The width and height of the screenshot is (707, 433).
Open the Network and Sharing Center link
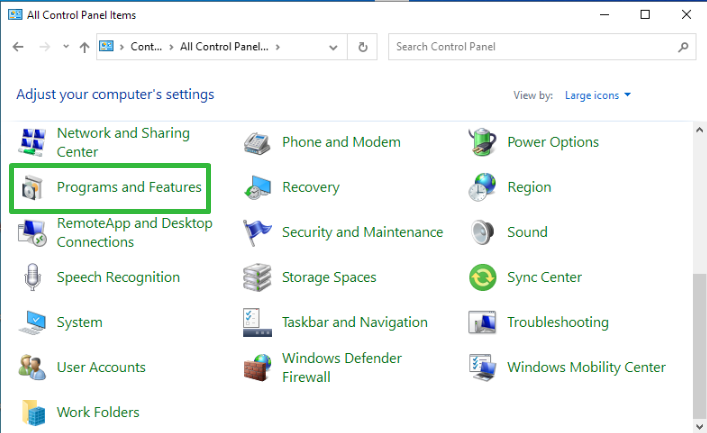pos(123,142)
